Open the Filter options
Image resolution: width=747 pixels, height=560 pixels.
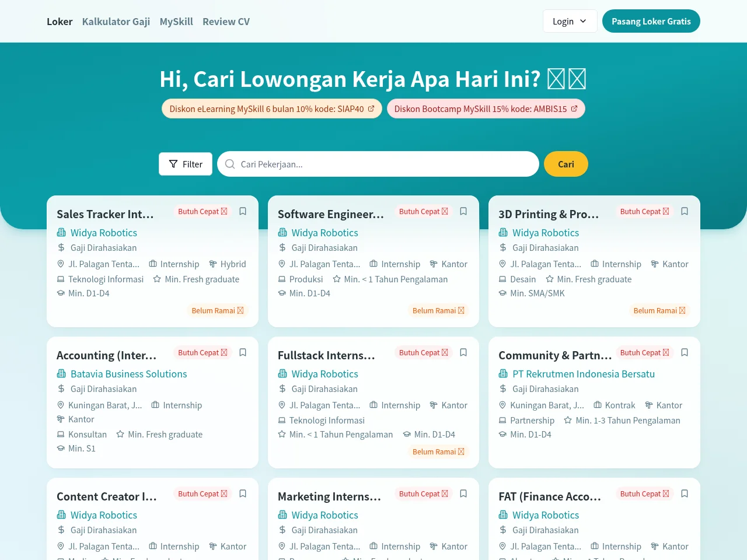coord(186,164)
